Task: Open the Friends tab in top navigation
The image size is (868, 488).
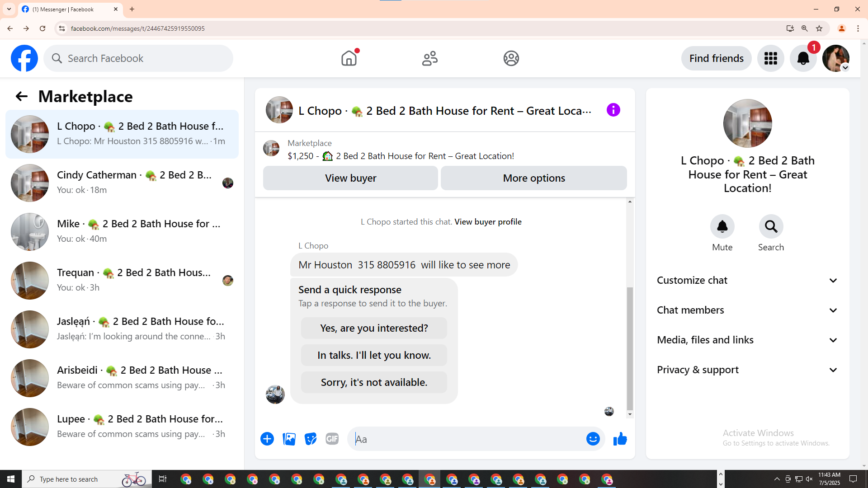Action: tap(429, 58)
